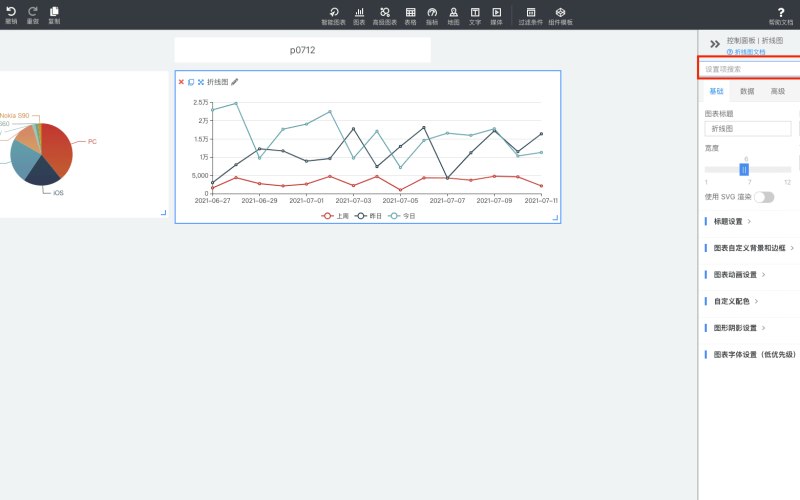Click the p0712 dashboard title box
Viewport: 800px width, 500px height.
[x=303, y=50]
